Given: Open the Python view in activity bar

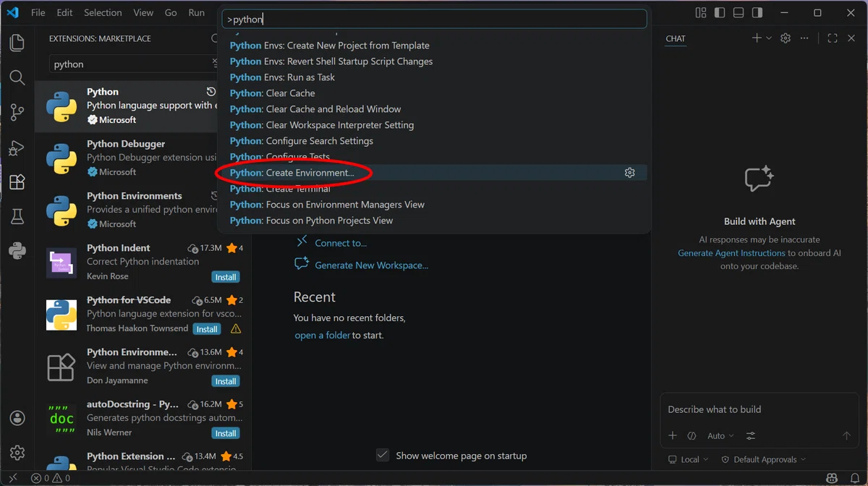Looking at the screenshot, I should coord(17,251).
